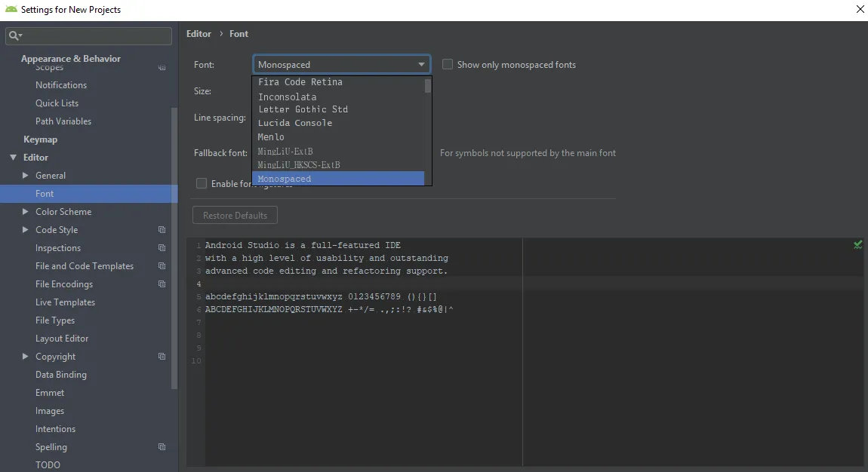Click Appearance & Behavior heading

point(71,58)
